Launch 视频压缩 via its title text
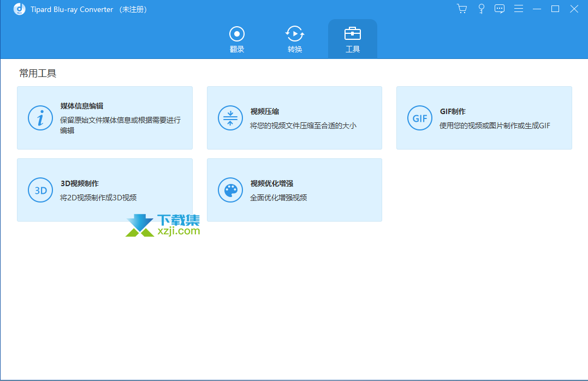The width and height of the screenshot is (588, 381). (x=265, y=111)
